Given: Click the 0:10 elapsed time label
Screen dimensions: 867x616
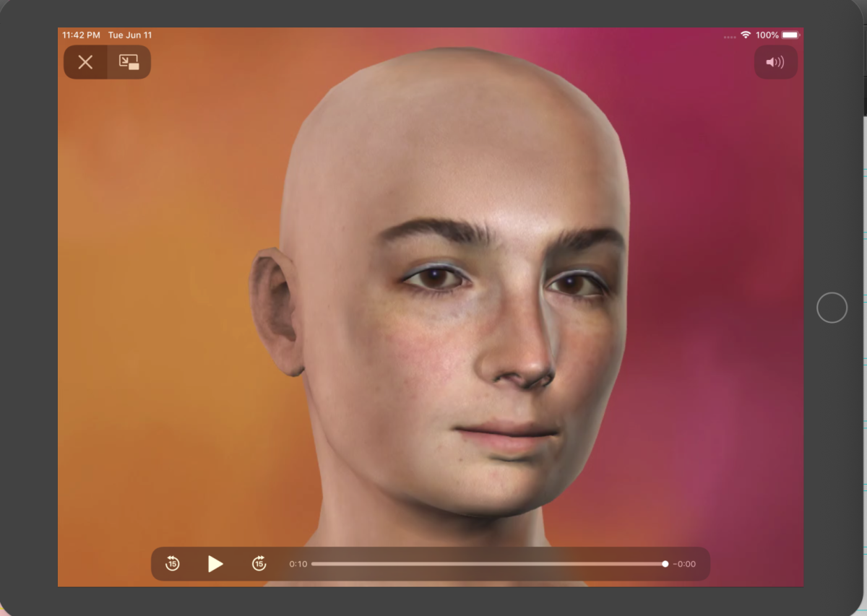Looking at the screenshot, I should (x=298, y=564).
